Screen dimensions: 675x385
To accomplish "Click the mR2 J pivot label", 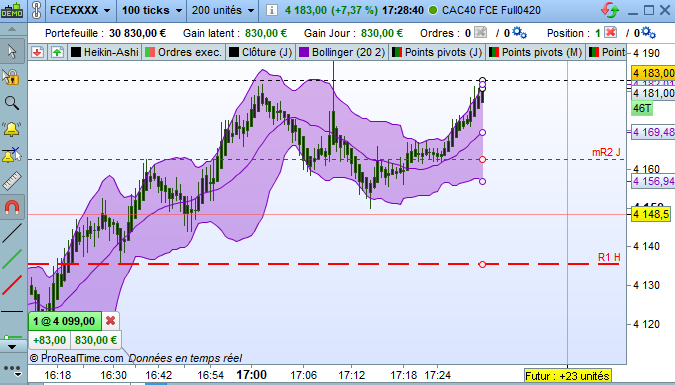I will 606,152.
